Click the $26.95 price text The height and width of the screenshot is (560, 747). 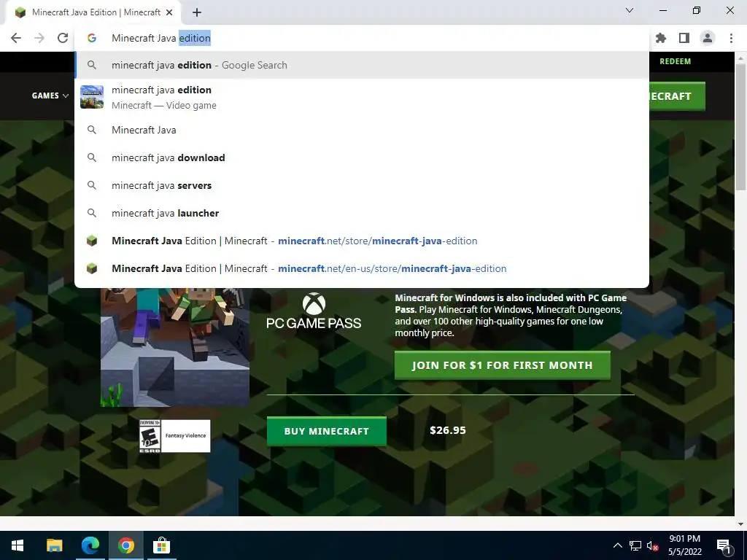[x=448, y=430]
